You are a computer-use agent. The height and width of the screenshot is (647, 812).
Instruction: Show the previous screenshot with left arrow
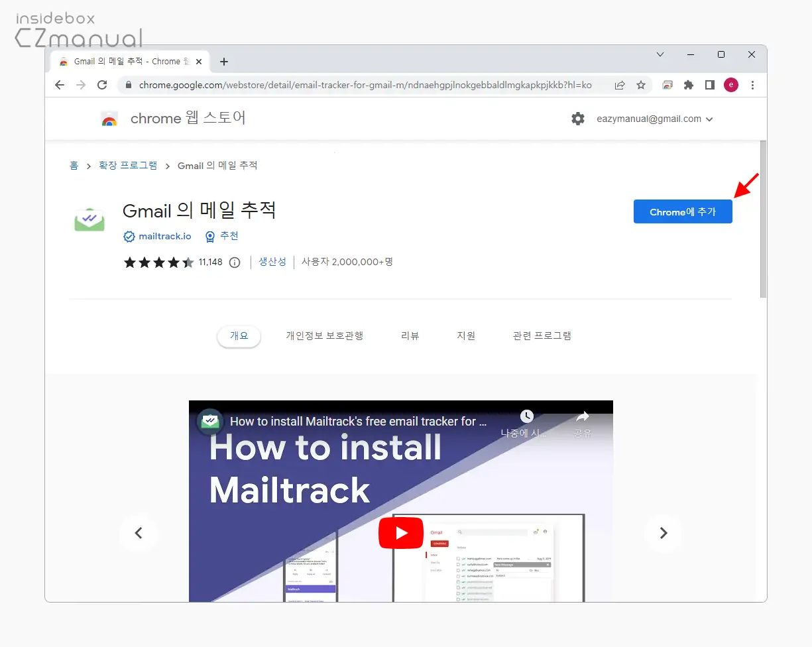pyautogui.click(x=139, y=533)
